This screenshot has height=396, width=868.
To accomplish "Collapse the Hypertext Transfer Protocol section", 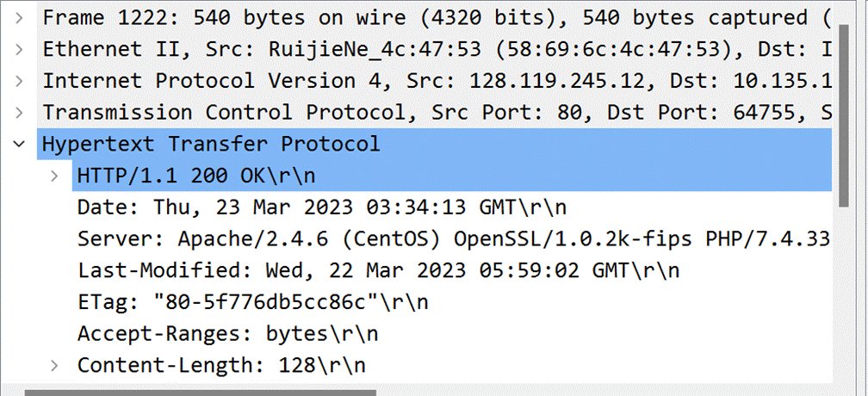I will [19, 145].
